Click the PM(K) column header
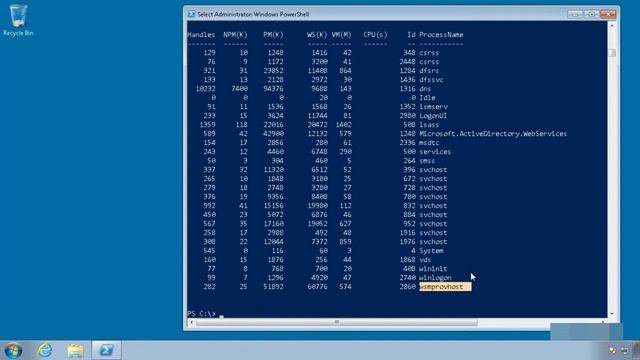 click(273, 35)
